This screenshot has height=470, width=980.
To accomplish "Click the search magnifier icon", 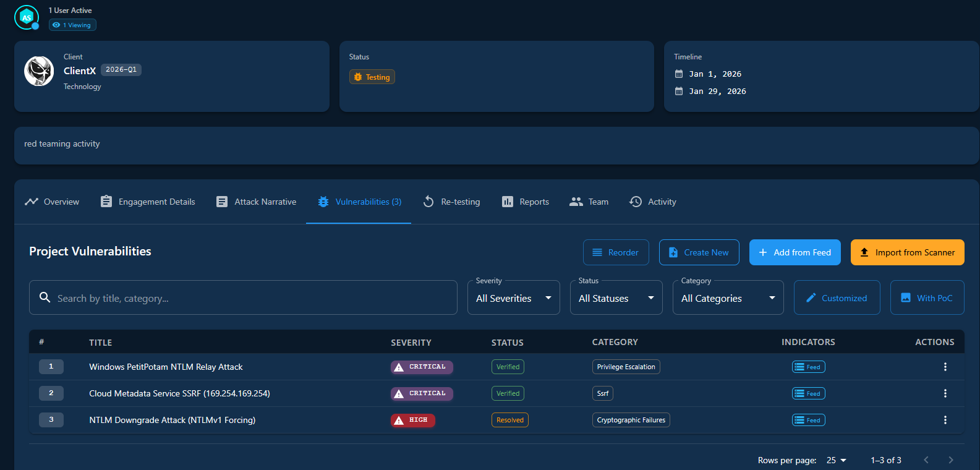I will (45, 297).
